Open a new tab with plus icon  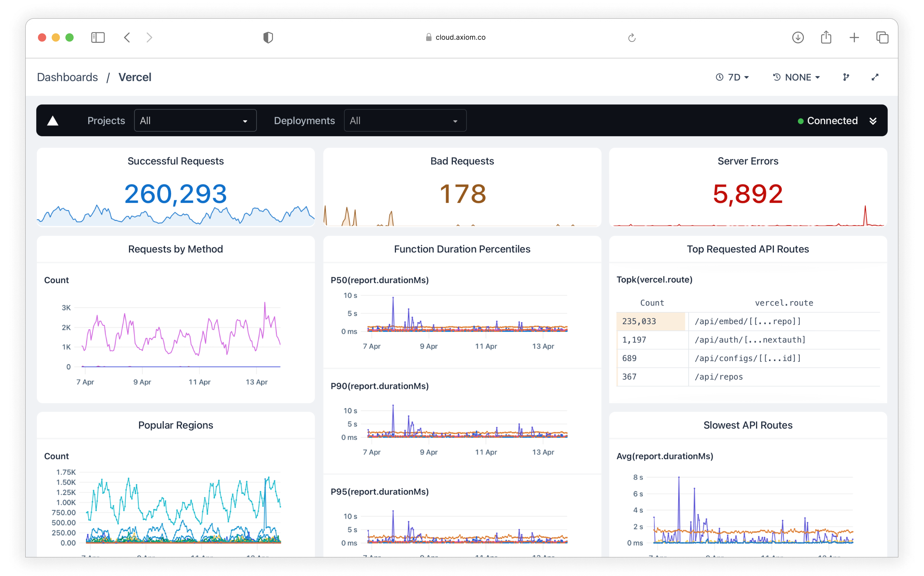tap(854, 37)
